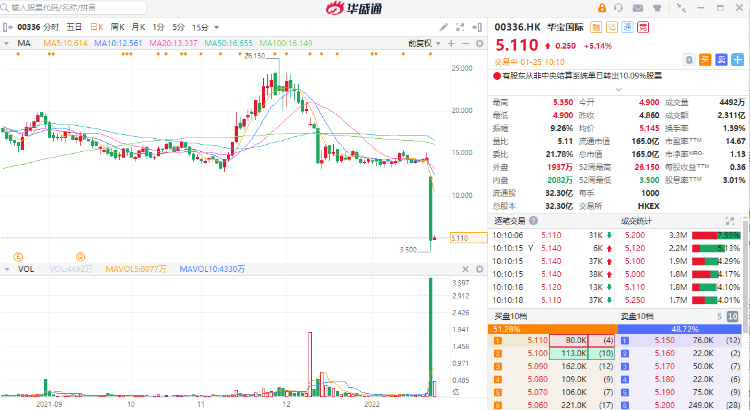Switch to 1分 one-minute chart

tap(159, 27)
